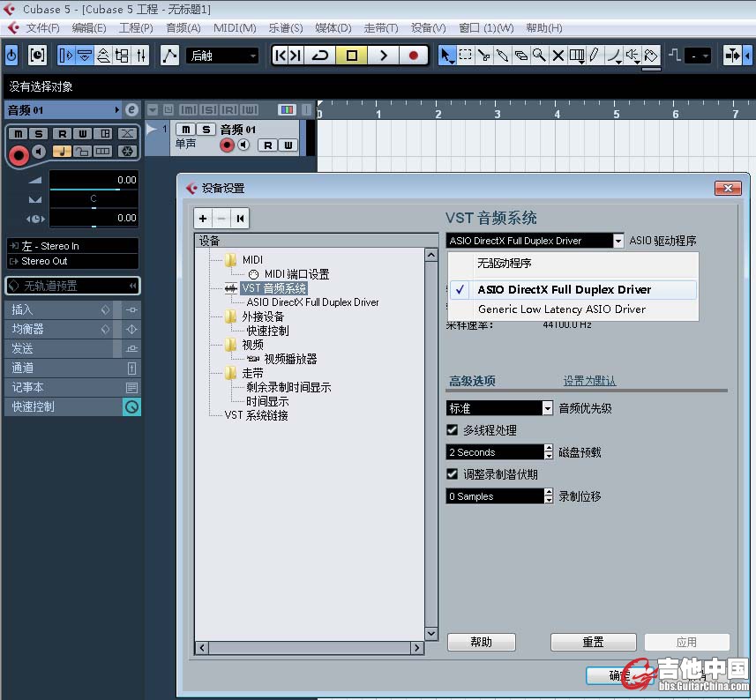This screenshot has width=756, height=700.
Task: Select the Play speaker tool
Action: (632, 56)
